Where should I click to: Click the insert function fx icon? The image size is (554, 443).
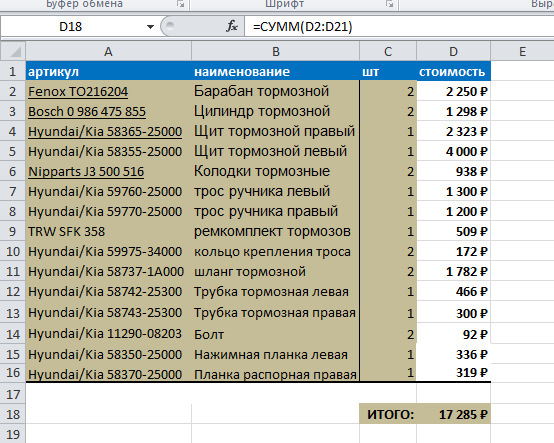[x=232, y=26]
